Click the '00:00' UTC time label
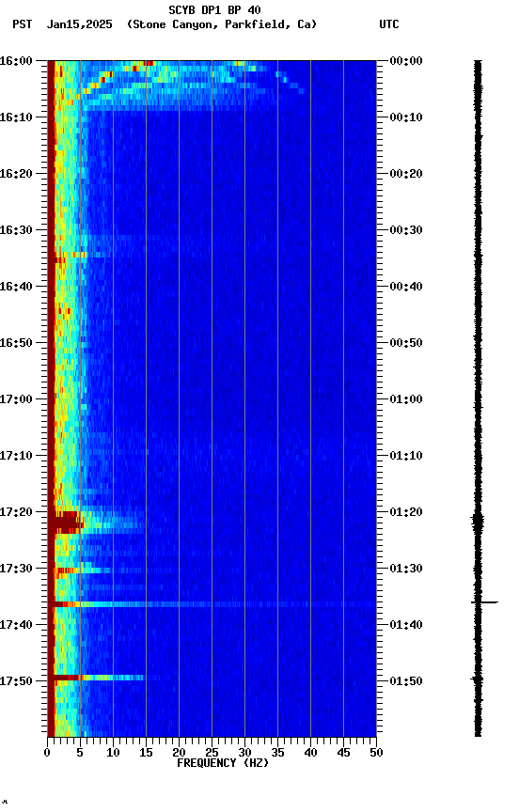 (406, 61)
